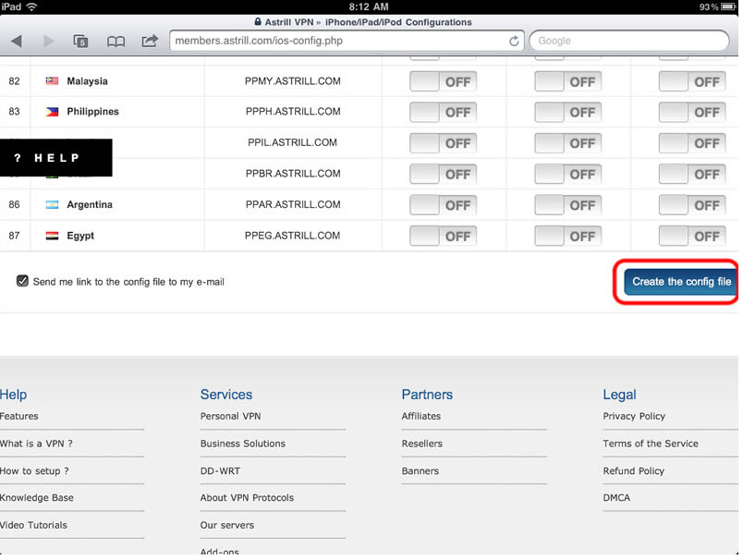Viewport: 743px width, 560px height.
Task: Click the Help footer heading
Action: tap(13, 395)
